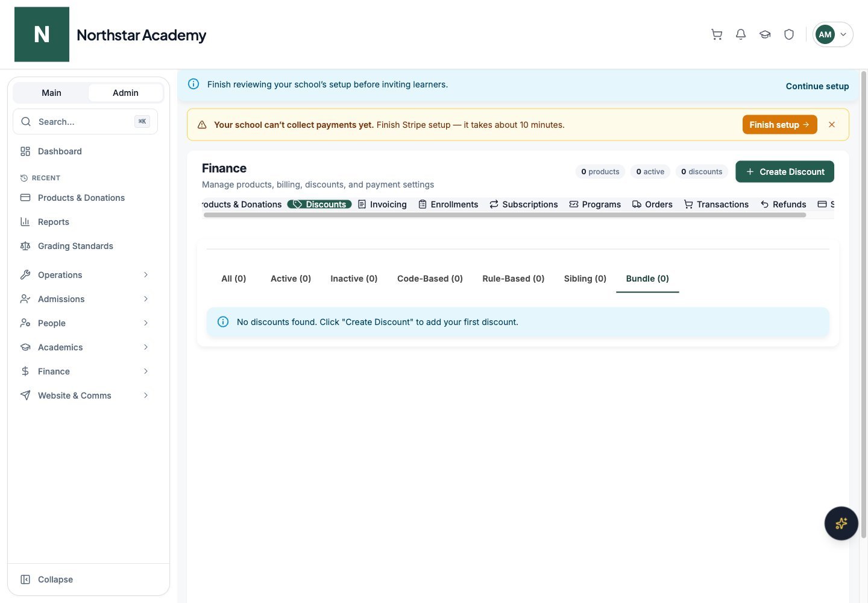868x603 pixels.
Task: Switch to the Admin sidebar toggle
Action: 125,93
